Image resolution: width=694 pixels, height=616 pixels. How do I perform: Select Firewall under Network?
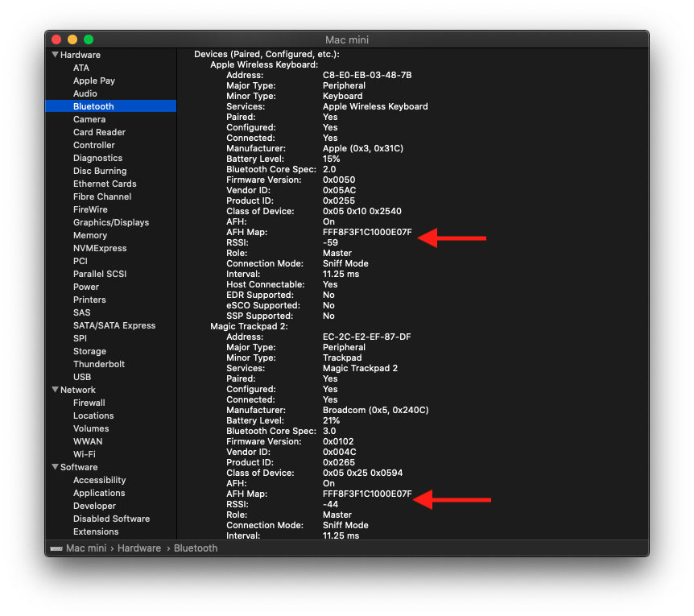coord(89,403)
